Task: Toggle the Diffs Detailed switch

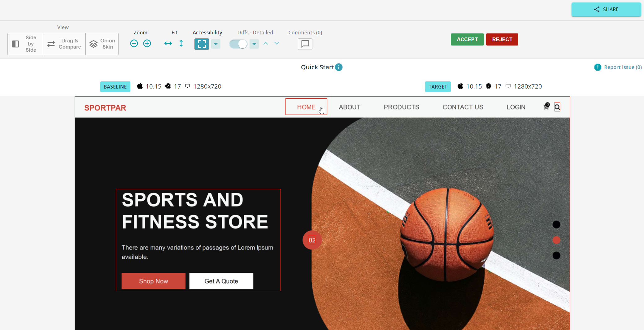Action: point(238,44)
